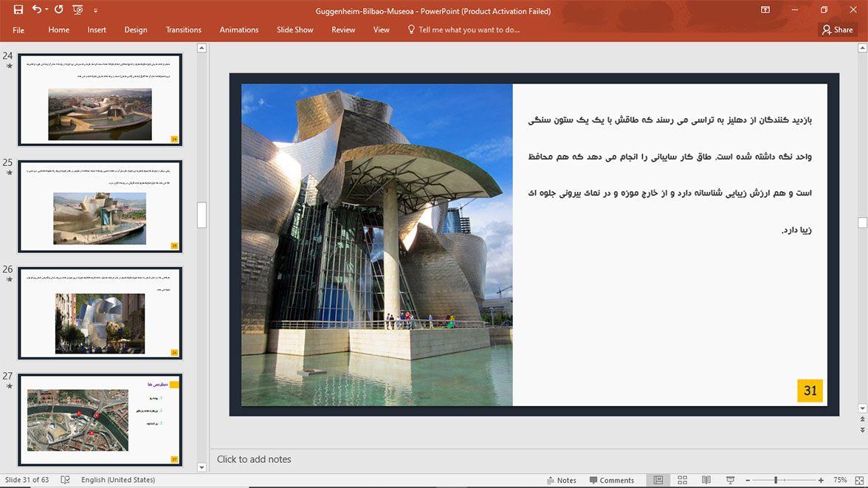Go to the next slide with the double-down arrow
The height and width of the screenshot is (488, 868).
pos(862,430)
